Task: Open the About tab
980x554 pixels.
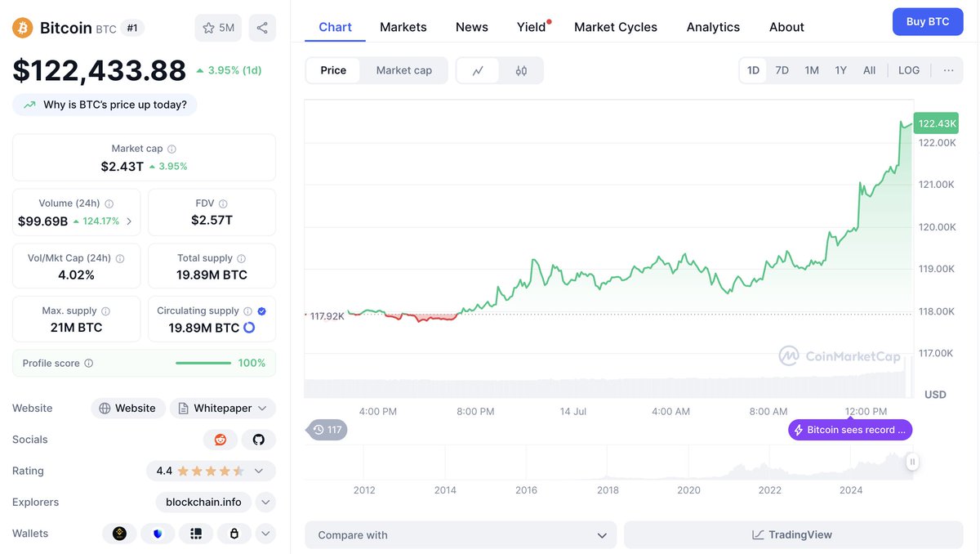Action: 786,27
